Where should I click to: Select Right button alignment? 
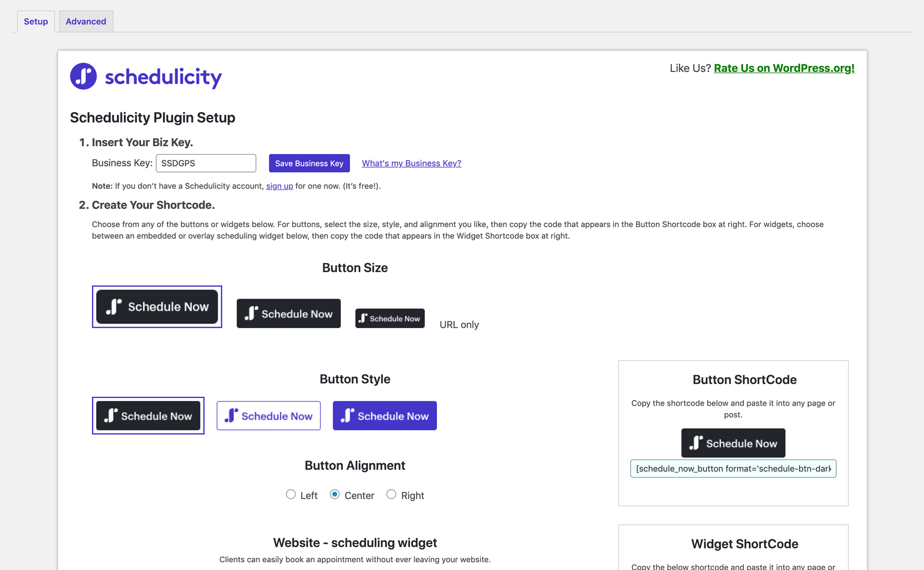tap(391, 495)
